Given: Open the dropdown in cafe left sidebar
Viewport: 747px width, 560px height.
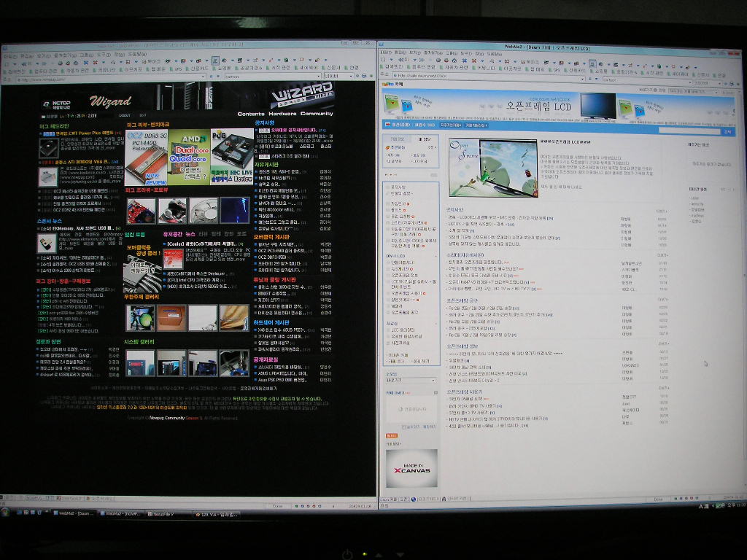Looking at the screenshot, I should (410, 381).
